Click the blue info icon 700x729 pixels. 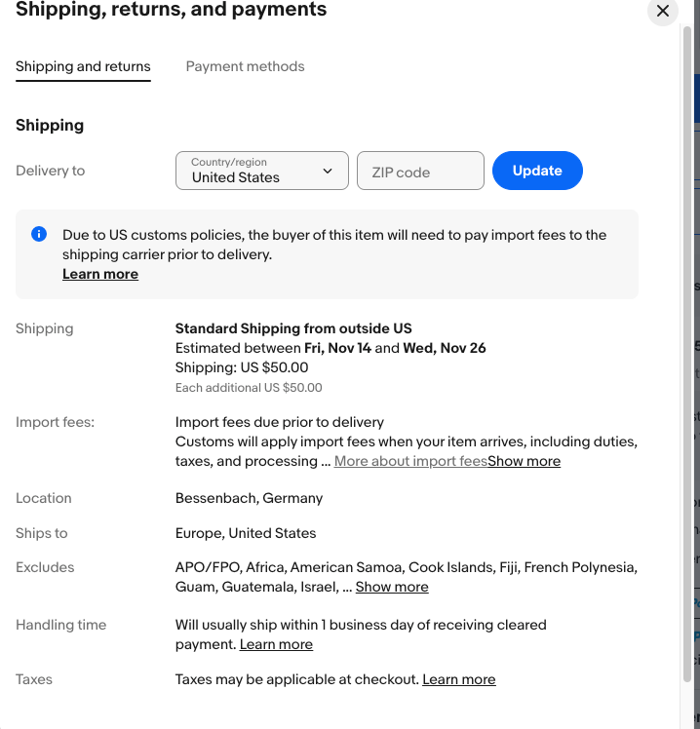pyautogui.click(x=39, y=234)
